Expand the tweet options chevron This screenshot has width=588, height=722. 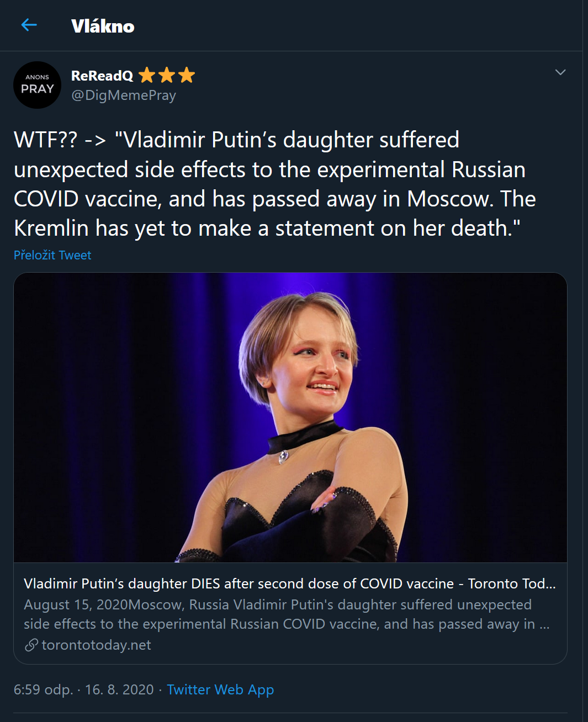click(560, 72)
